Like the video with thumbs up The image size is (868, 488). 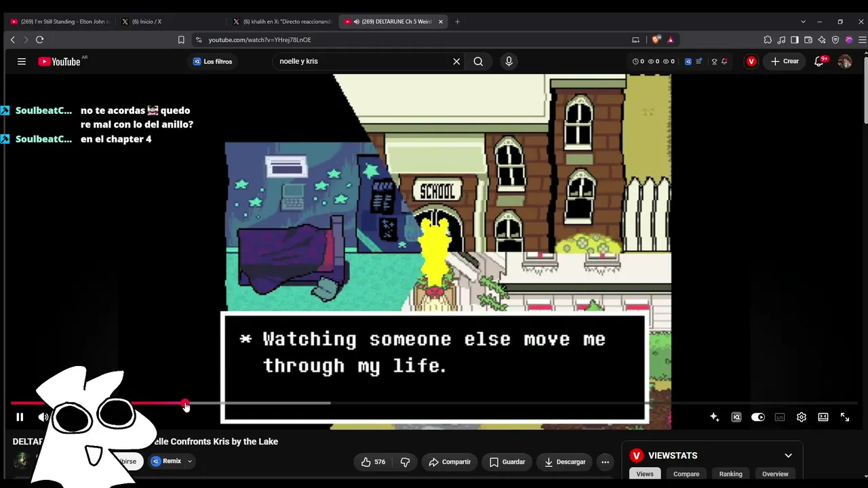(x=373, y=462)
